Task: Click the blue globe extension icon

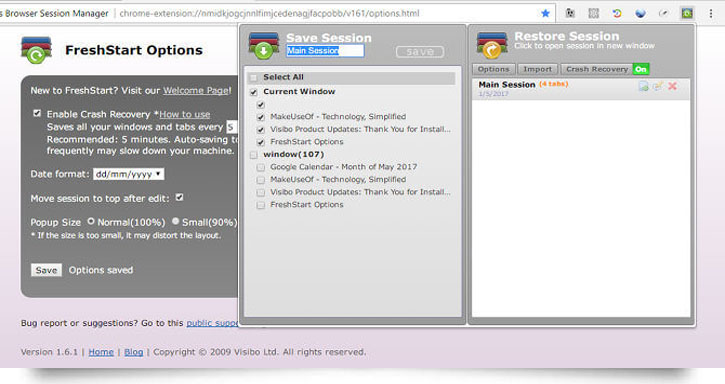Action: (640, 13)
